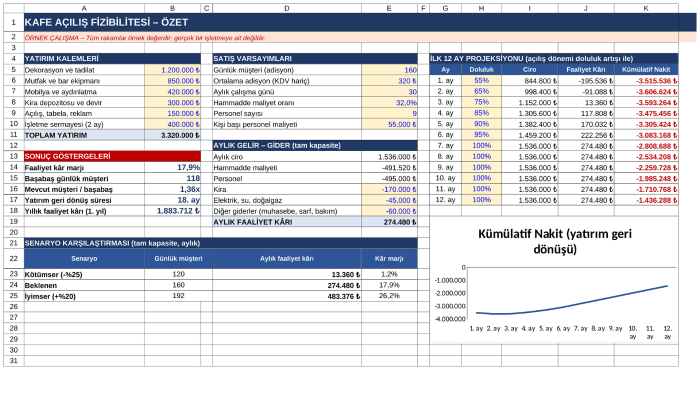700x394 pixels.
Task: Select the TOPLAM YATIRIM total 3.320.000 ₺
Action: pyautogui.click(x=173, y=135)
